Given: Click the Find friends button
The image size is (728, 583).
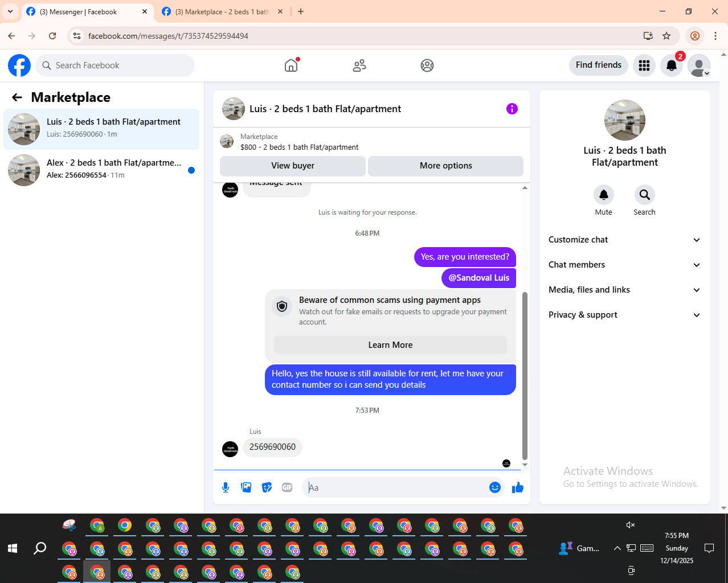Looking at the screenshot, I should pos(599,65).
